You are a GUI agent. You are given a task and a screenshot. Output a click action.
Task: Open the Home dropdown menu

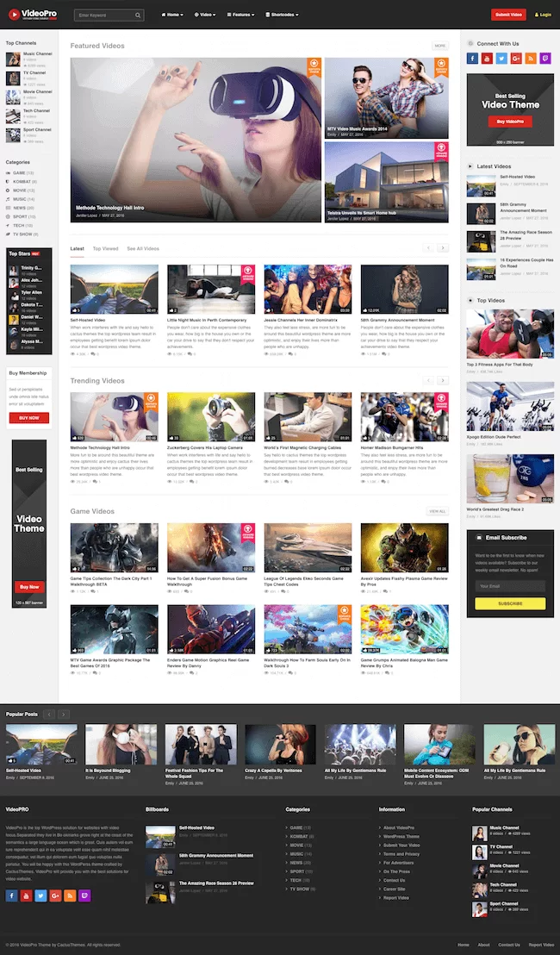point(171,15)
